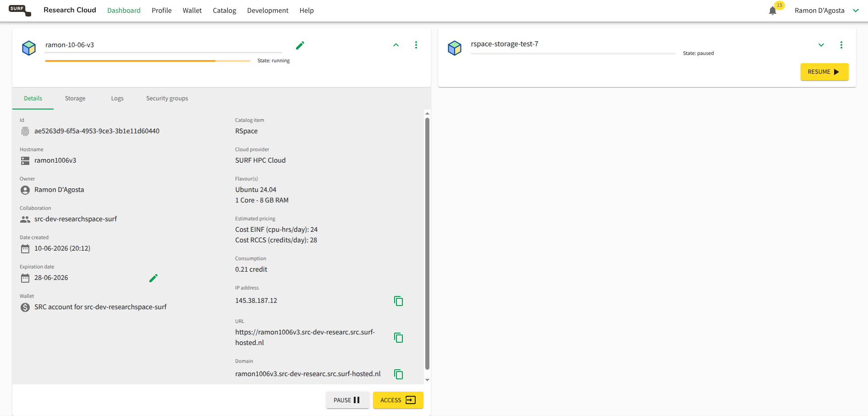The image size is (868, 416).
Task: Click the wallet dollar icon
Action: click(x=25, y=307)
